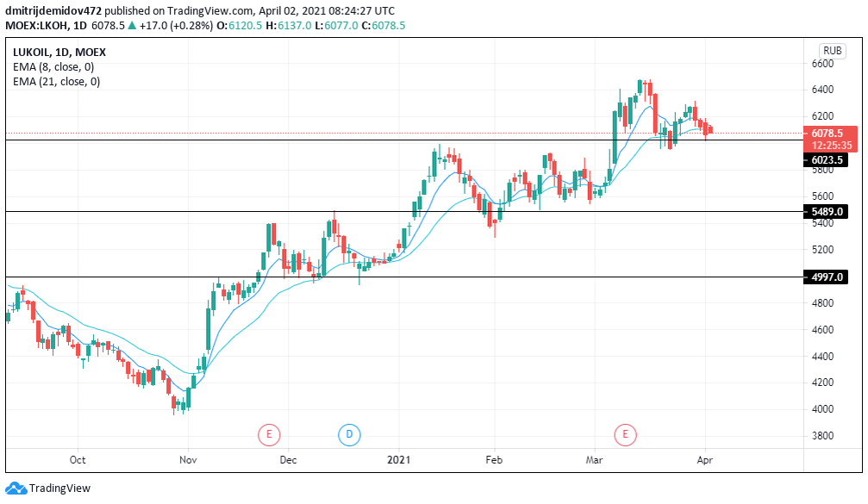Click the 5200 price axis label
The image size is (868, 504).
[x=822, y=250]
